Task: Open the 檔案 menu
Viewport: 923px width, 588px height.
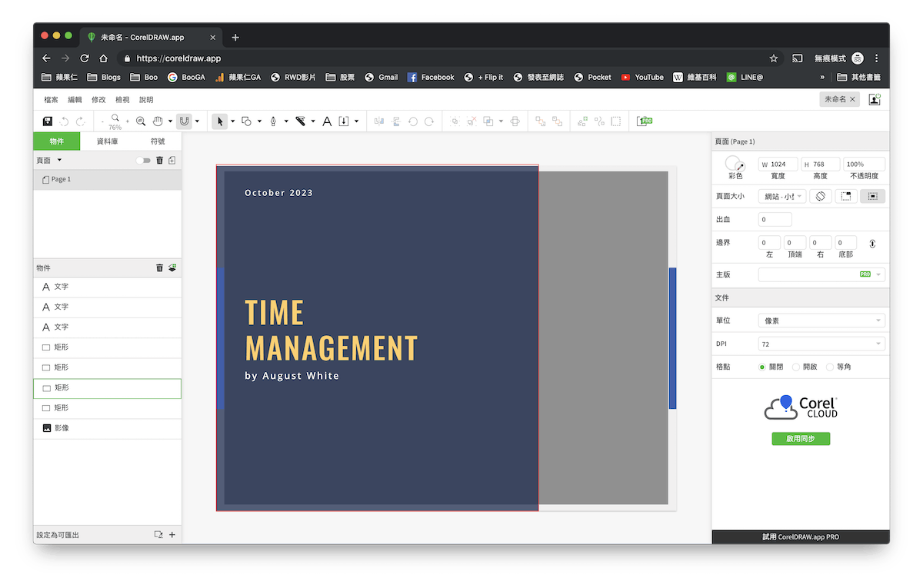Action: pos(52,100)
